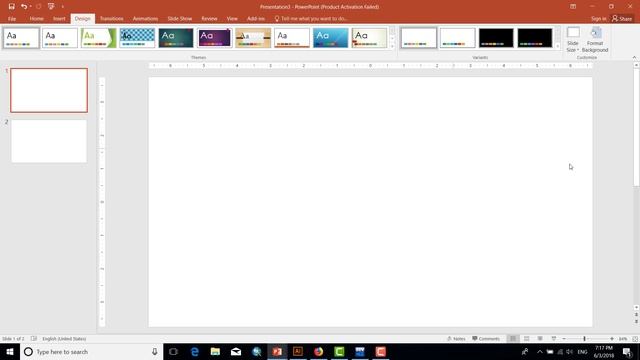Click Type here to search box

[91, 351]
